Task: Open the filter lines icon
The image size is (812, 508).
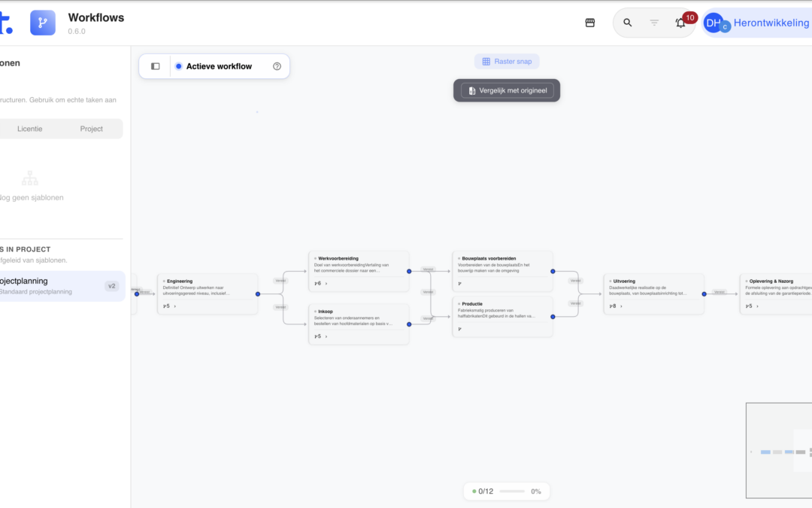Action: point(654,23)
